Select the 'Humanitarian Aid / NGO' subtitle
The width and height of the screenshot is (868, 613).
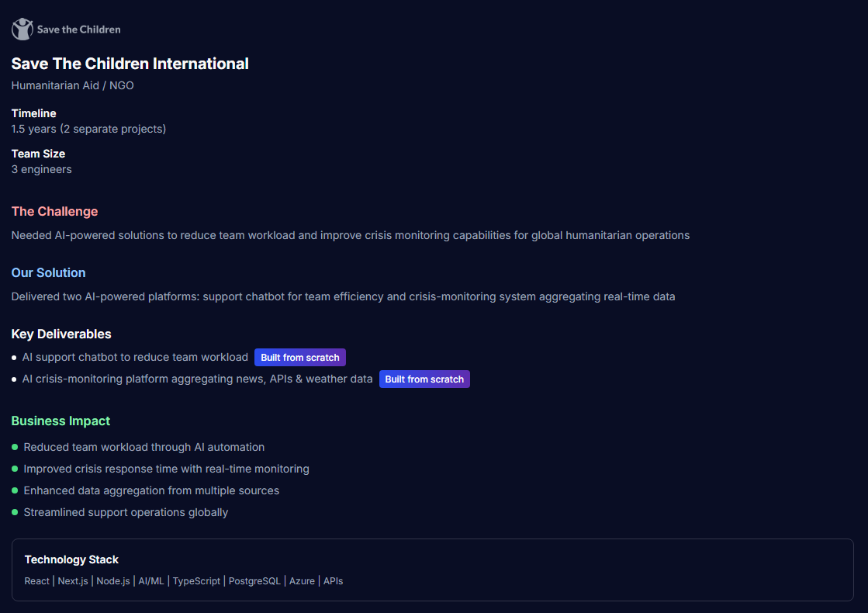72,85
